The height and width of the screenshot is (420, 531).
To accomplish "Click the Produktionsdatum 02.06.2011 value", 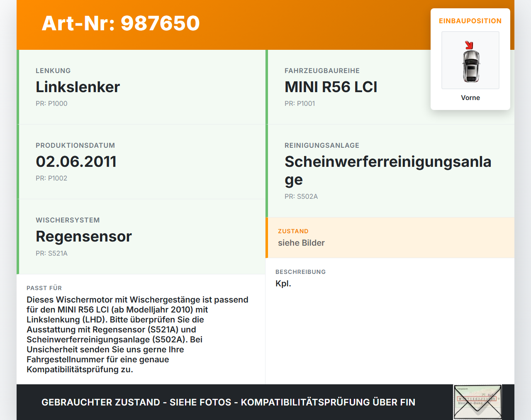I will (76, 161).
